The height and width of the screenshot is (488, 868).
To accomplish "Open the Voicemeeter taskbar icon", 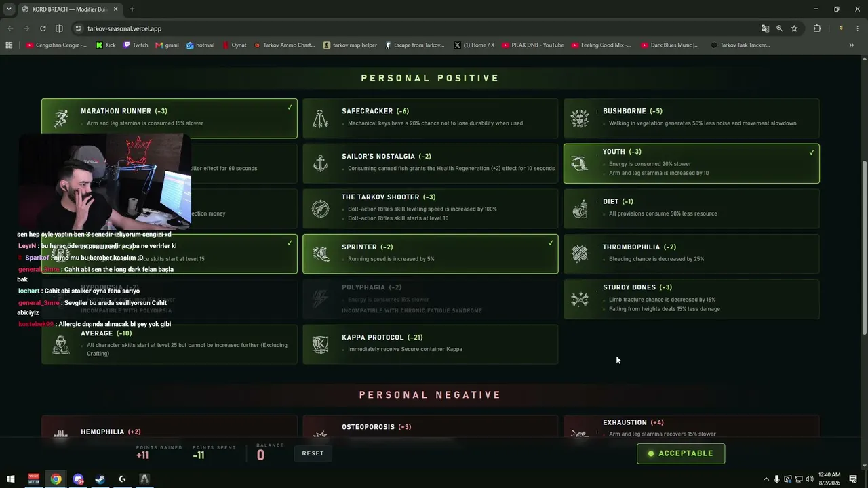I will [x=33, y=479].
